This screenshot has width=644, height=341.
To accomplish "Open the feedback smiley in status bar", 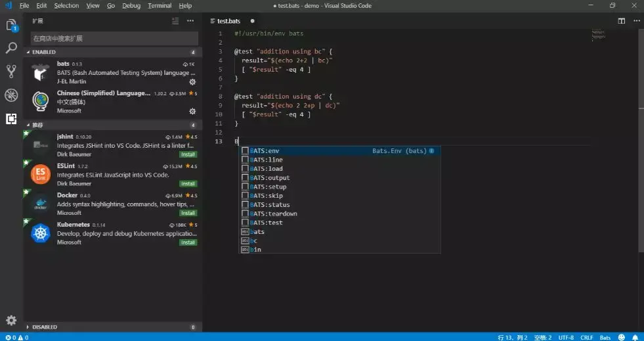I will (x=622, y=337).
